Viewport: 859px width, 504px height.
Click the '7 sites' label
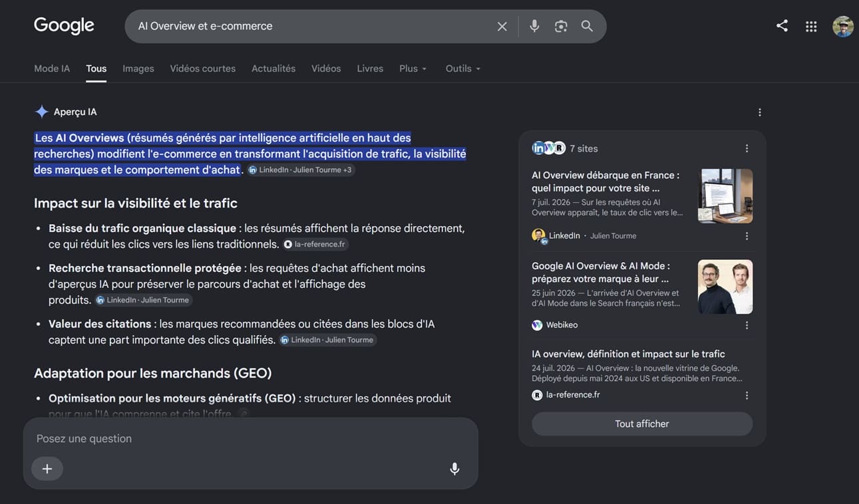pos(584,149)
